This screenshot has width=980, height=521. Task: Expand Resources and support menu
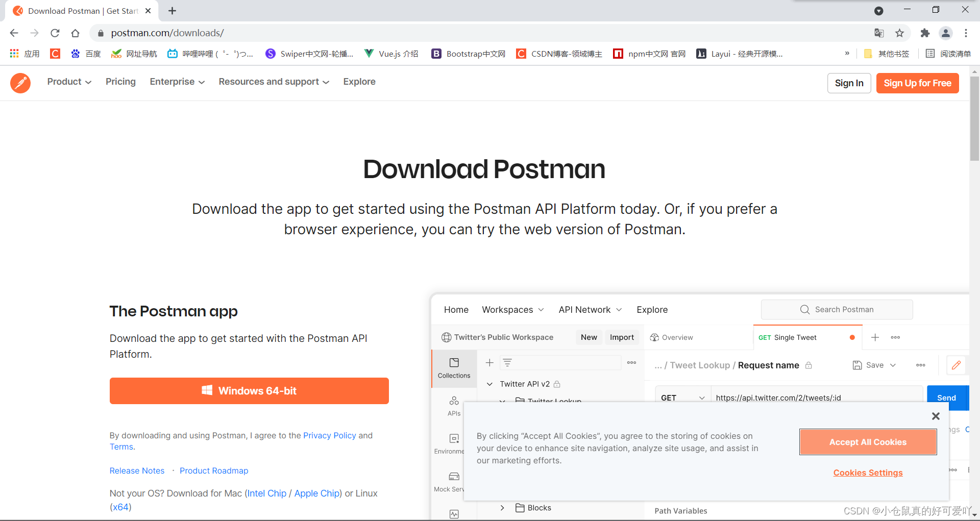click(x=274, y=82)
